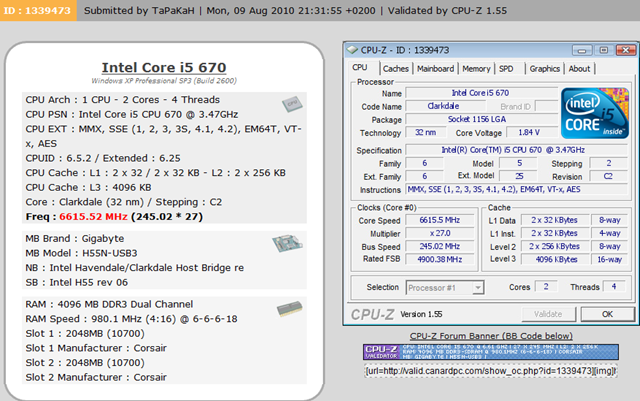This screenshot has height=401, width=640.
Task: Click the Level 2 value 2 x 256 KBytes
Action: click(554, 246)
